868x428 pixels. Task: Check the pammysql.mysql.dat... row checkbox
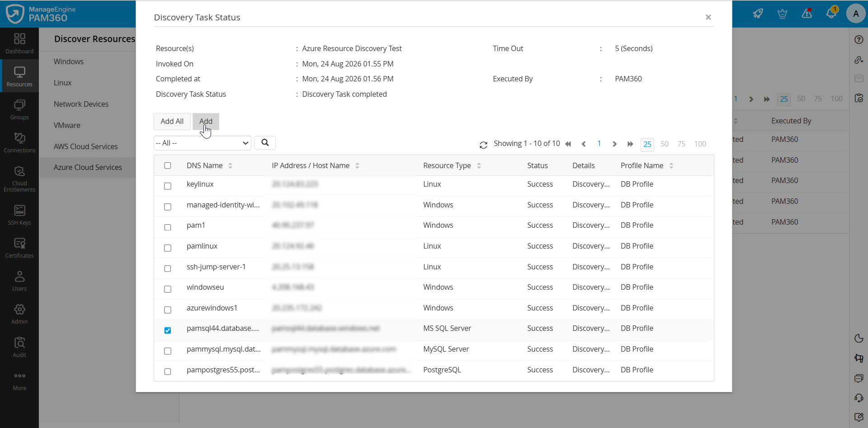coord(168,351)
